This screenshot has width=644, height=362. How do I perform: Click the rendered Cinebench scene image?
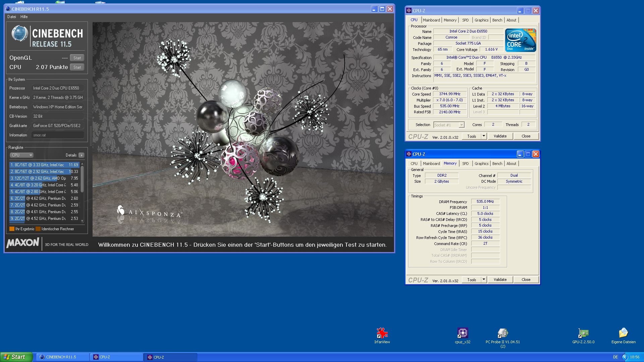(x=243, y=129)
